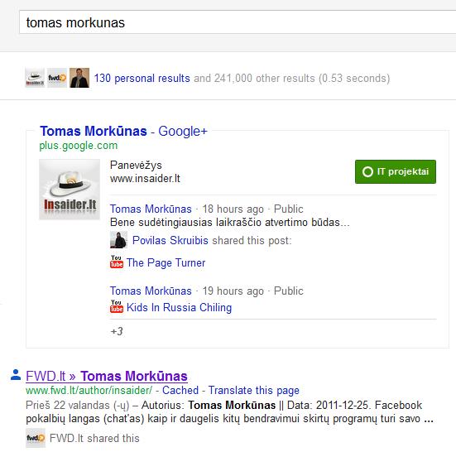
Task: Click the Insaider.lt small avatar in results bar
Action: (35, 78)
